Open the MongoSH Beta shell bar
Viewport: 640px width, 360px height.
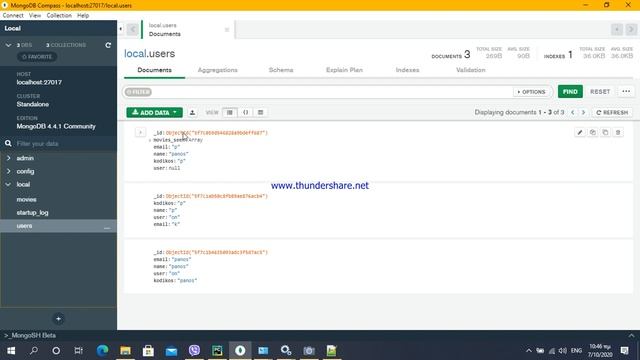point(320,336)
